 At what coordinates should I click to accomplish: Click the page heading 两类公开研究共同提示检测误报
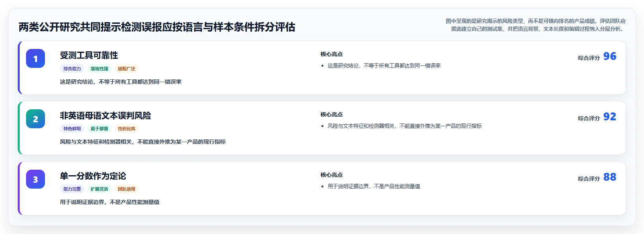157,27
